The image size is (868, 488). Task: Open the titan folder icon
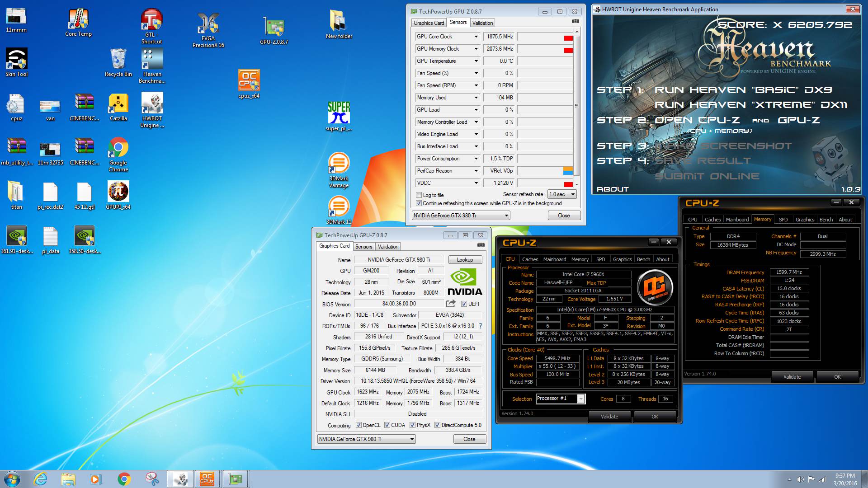(x=16, y=195)
